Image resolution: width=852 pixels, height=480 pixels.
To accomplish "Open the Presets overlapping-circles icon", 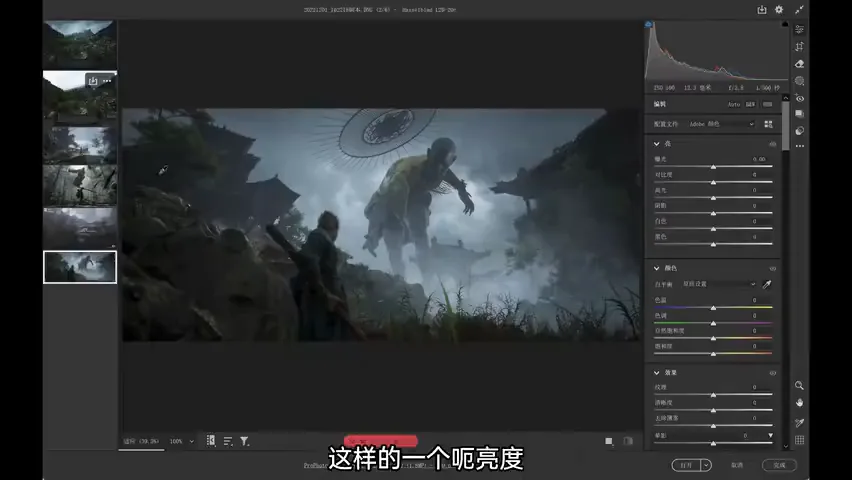I will pyautogui.click(x=799, y=131).
